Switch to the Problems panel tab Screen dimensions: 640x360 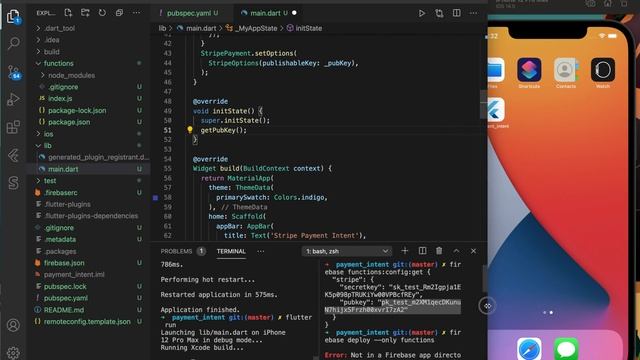click(x=176, y=251)
